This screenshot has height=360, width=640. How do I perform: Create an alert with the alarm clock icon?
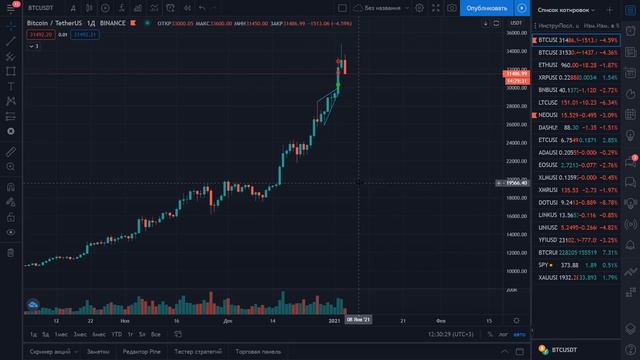tap(171, 8)
